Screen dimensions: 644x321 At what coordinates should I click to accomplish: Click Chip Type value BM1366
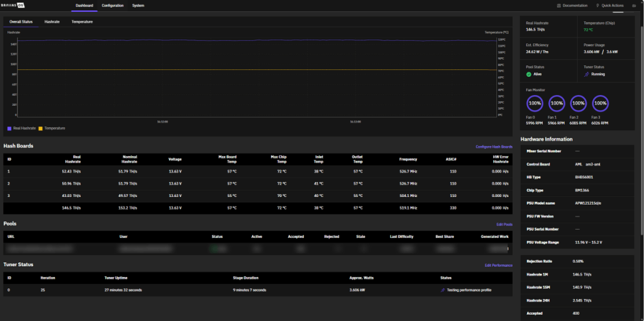[x=582, y=190]
